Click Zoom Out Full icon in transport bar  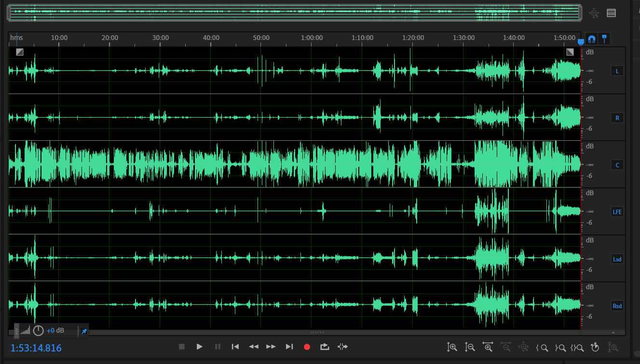(523, 347)
